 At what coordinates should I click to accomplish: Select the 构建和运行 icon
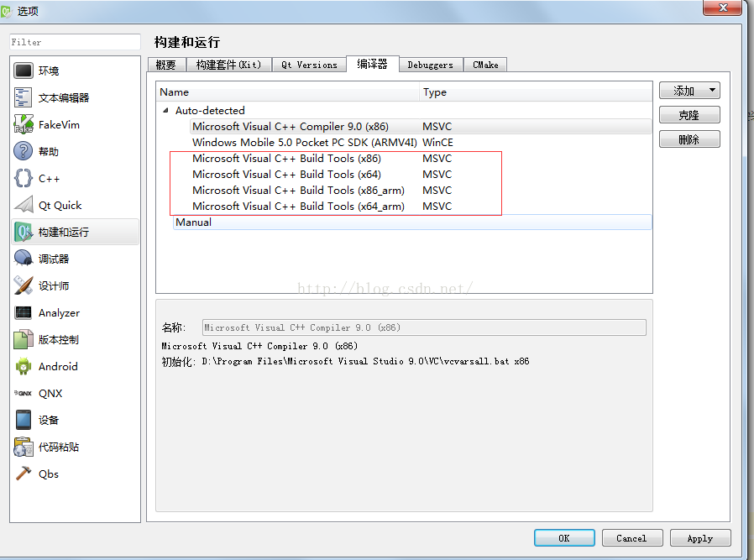coord(23,233)
